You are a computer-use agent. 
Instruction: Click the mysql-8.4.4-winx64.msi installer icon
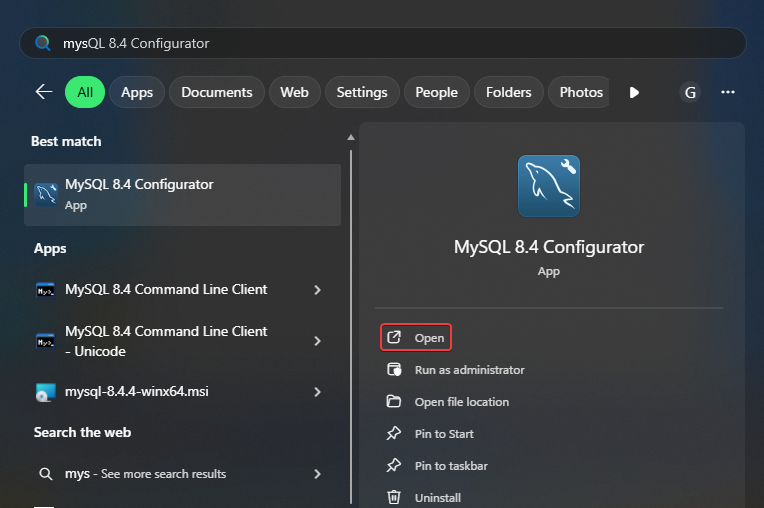pos(45,392)
